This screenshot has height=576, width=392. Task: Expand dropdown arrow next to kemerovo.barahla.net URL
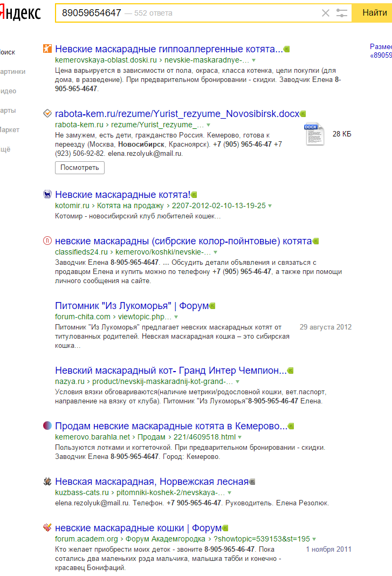[x=239, y=437]
